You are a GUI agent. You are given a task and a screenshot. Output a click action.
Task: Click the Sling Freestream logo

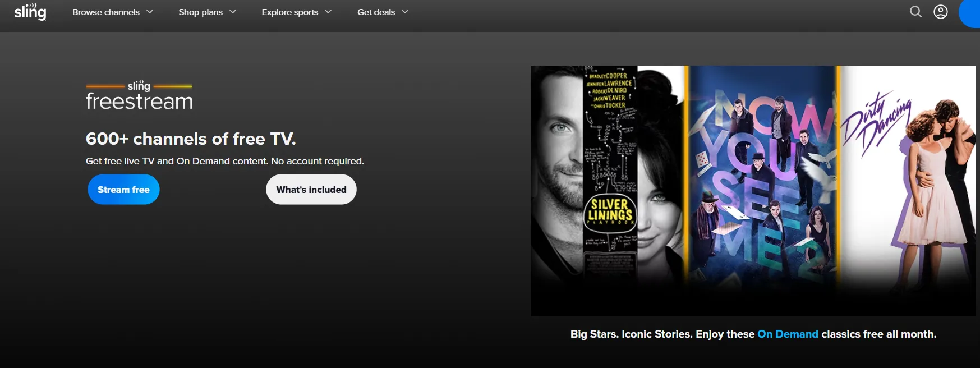(x=139, y=96)
